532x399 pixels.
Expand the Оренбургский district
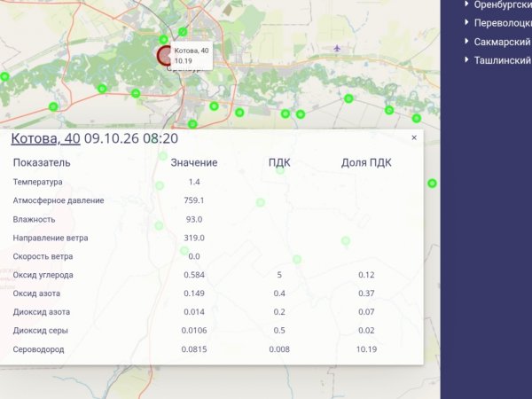(467, 4)
